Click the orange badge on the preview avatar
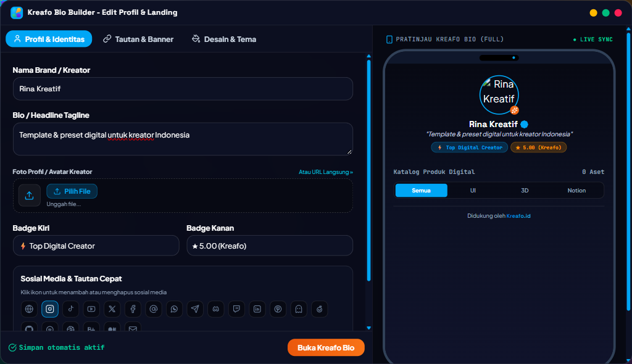 pyautogui.click(x=514, y=110)
